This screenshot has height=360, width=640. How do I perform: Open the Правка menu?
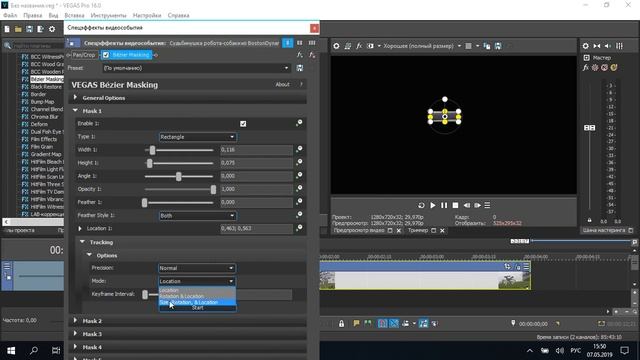click(33, 15)
